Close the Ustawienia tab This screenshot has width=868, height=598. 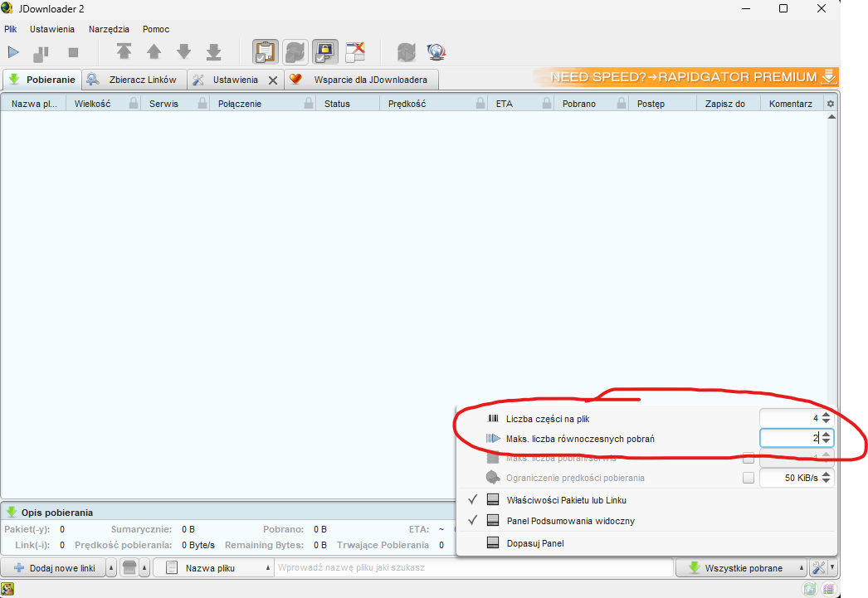pyautogui.click(x=273, y=80)
